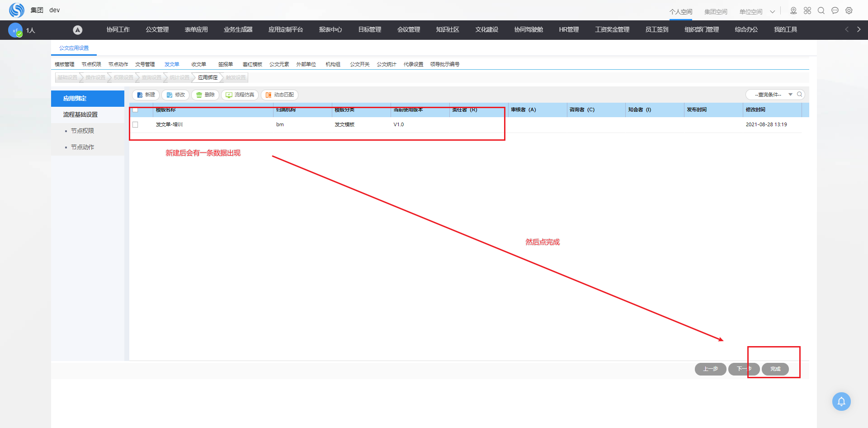
Task: Go to 发文单 sub-tab
Action: (172, 64)
